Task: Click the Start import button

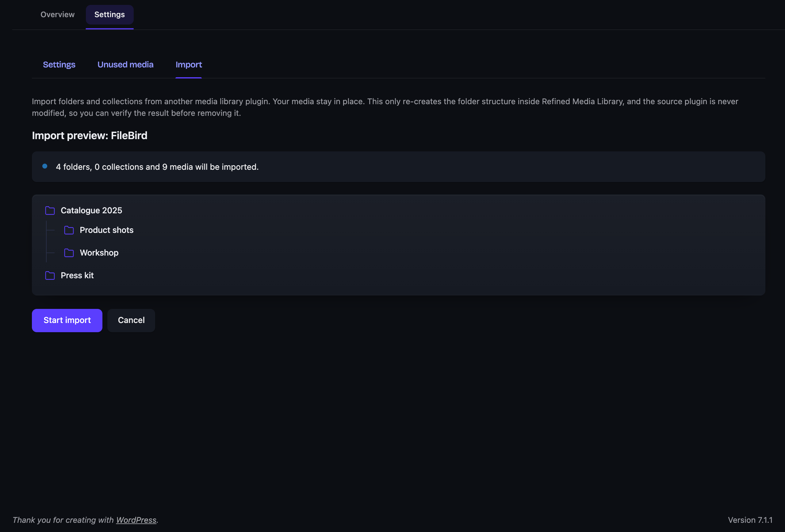Action: 67,320
